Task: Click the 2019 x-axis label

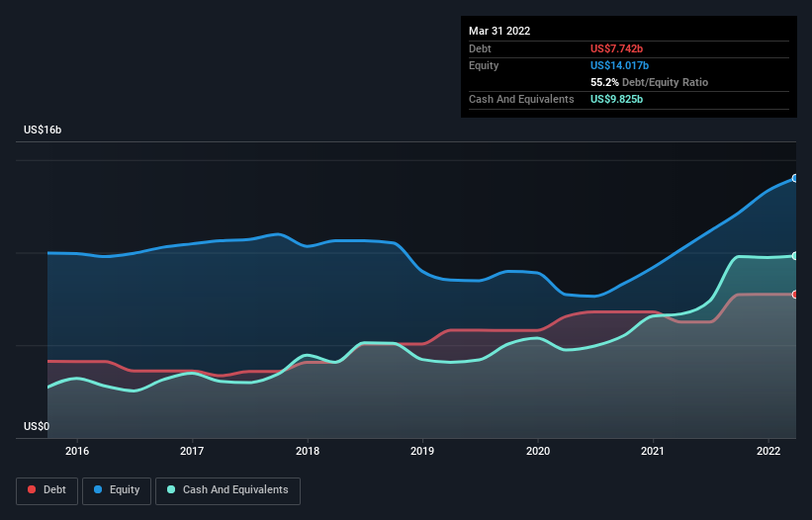Action: click(x=422, y=451)
